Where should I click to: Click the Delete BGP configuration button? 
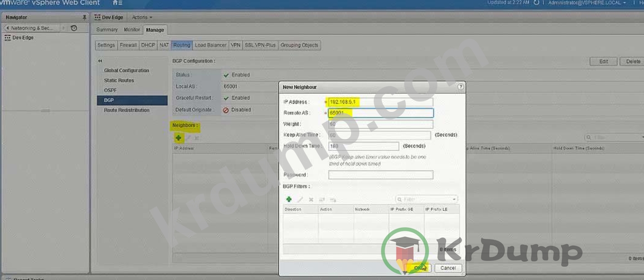point(632,62)
